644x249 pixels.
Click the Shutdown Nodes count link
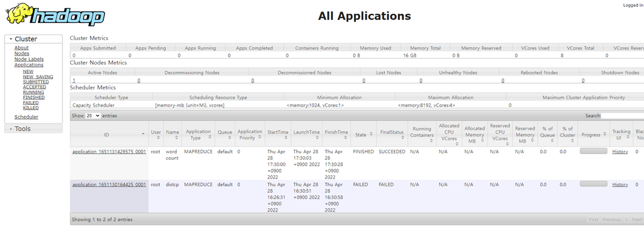(x=583, y=80)
